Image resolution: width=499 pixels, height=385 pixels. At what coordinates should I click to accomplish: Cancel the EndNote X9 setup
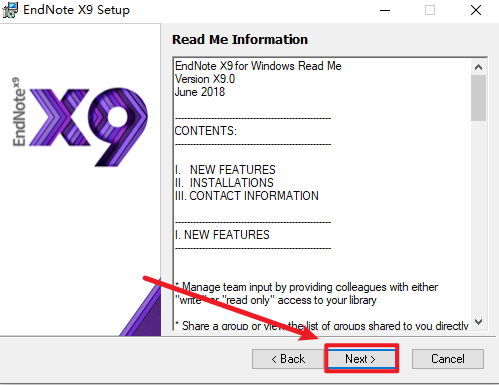click(448, 359)
